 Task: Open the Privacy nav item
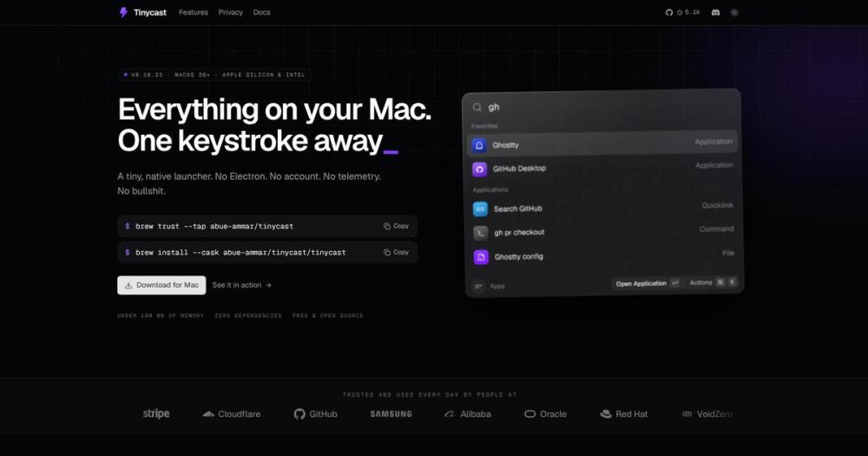[x=230, y=12]
